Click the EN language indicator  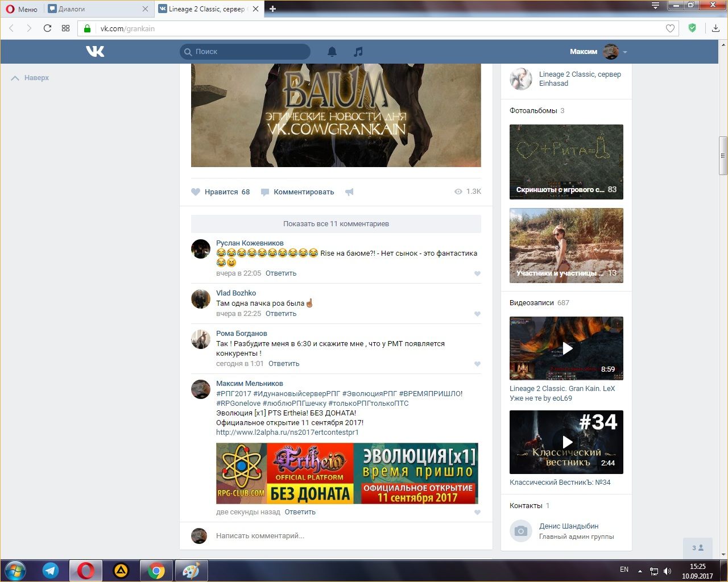(x=624, y=569)
